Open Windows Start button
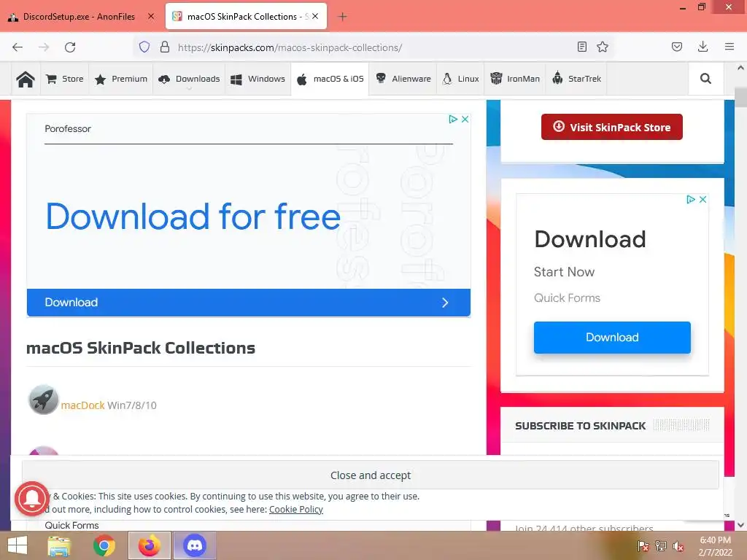The height and width of the screenshot is (560, 747). pos(18,545)
